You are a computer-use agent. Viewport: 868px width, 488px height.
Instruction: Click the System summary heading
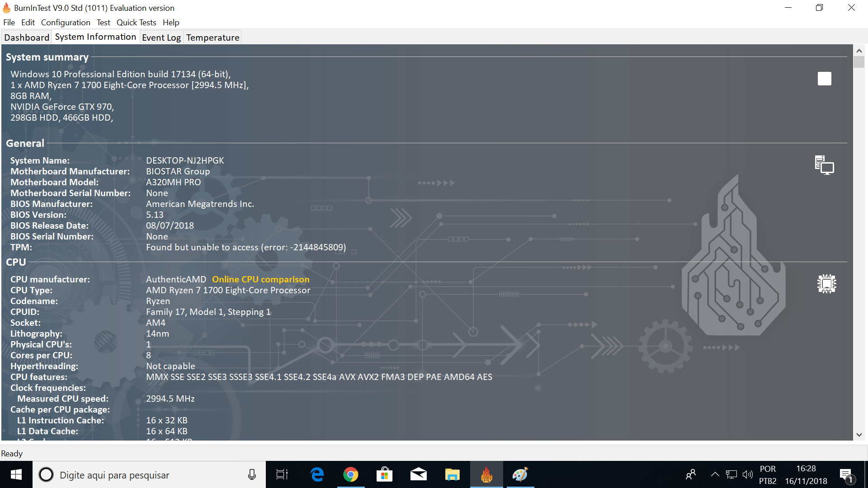[x=47, y=57]
